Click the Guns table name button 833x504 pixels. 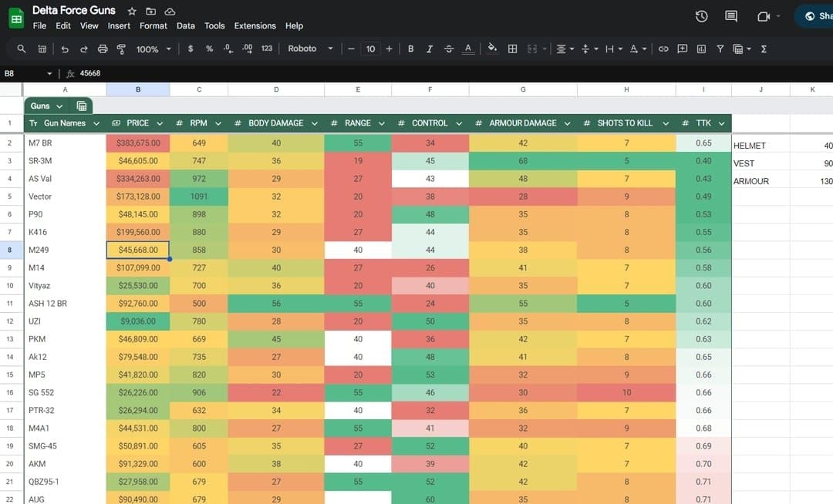click(46, 106)
